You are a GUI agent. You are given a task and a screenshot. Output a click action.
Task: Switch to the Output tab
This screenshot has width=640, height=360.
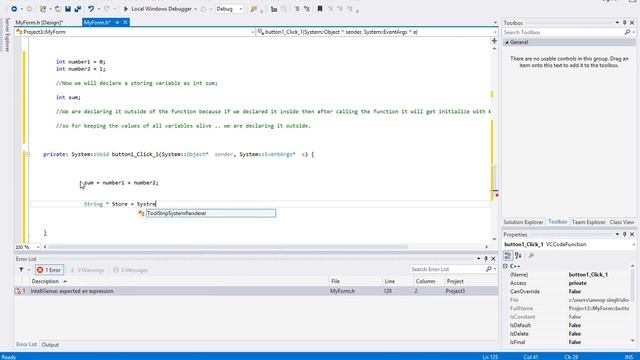tap(50, 344)
